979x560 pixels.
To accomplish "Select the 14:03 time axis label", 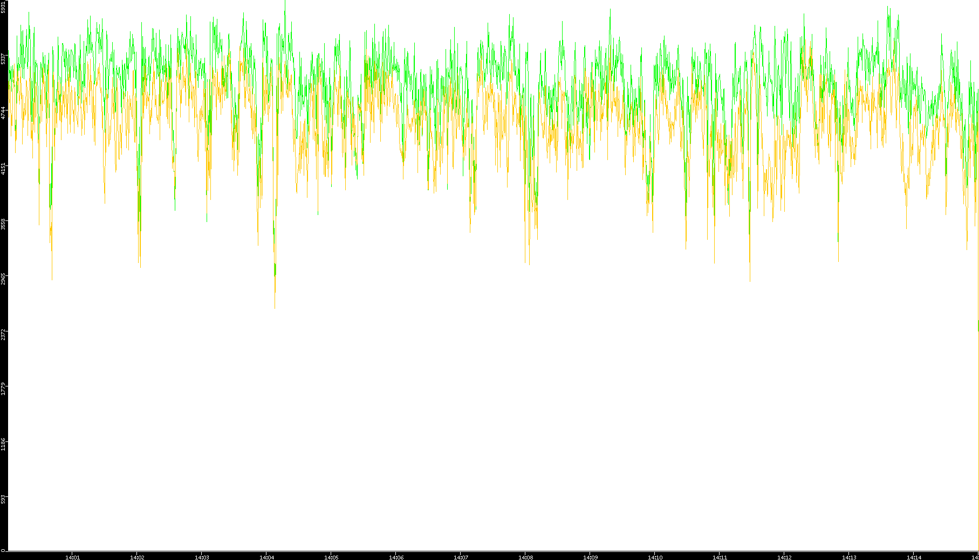I will point(202,557).
